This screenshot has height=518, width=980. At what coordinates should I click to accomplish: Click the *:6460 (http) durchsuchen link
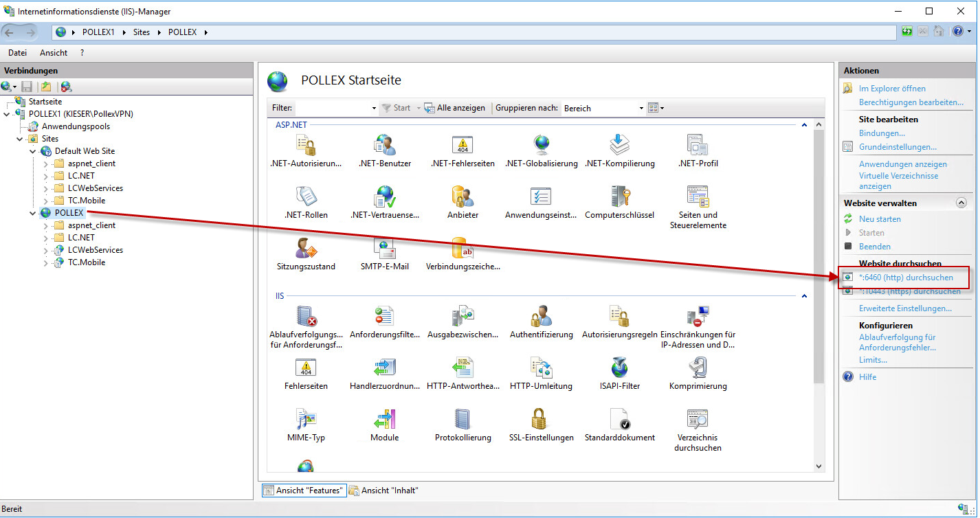click(906, 278)
